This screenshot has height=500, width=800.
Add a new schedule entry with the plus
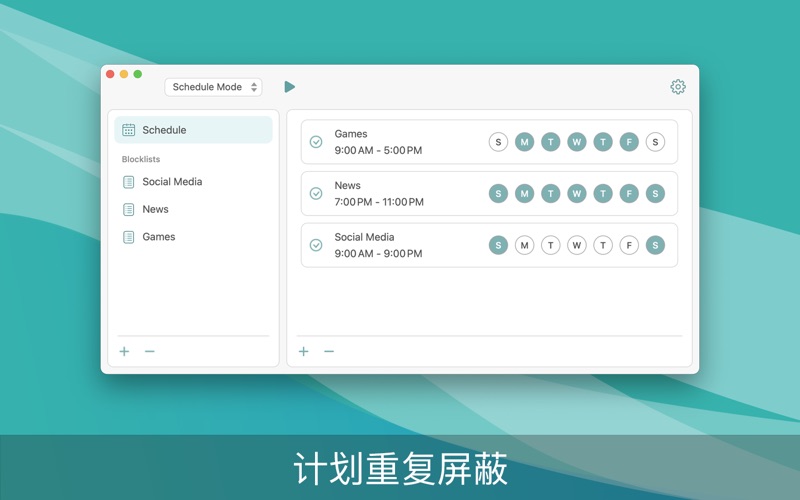click(304, 351)
